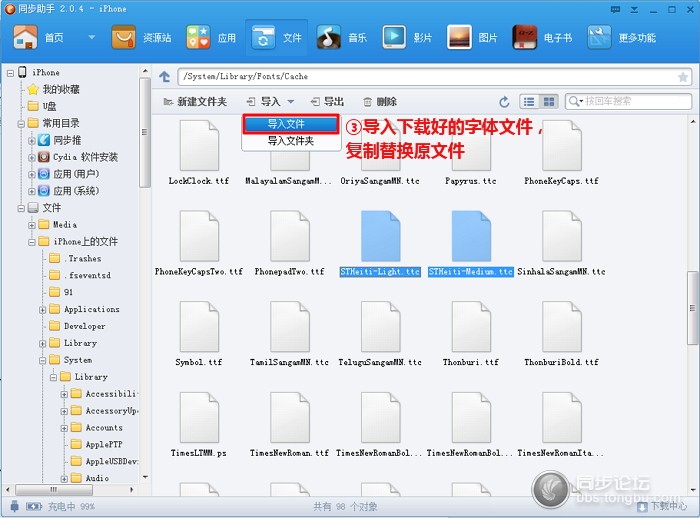Select the iPhone上的文件 folder
Screen dimensions: 700x518
pyautogui.click(x=79, y=242)
